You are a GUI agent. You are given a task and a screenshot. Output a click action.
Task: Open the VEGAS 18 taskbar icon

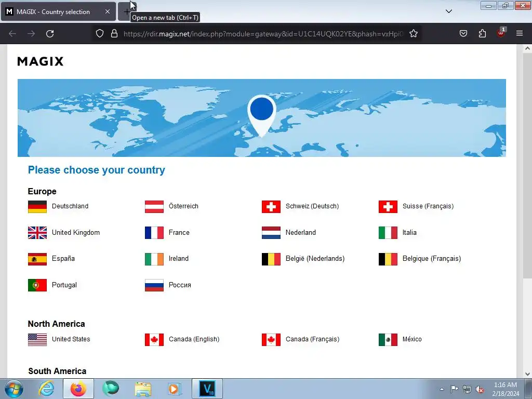click(207, 389)
